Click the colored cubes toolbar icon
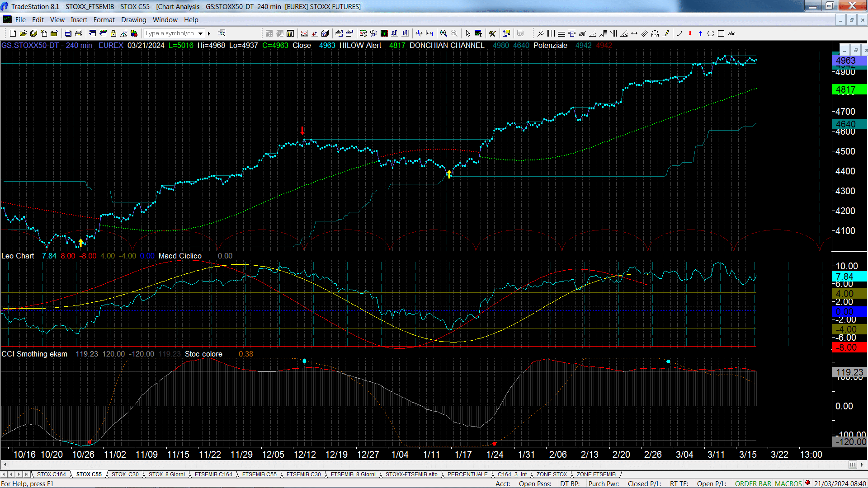Image resolution: width=868 pixels, height=488 pixels. (134, 33)
